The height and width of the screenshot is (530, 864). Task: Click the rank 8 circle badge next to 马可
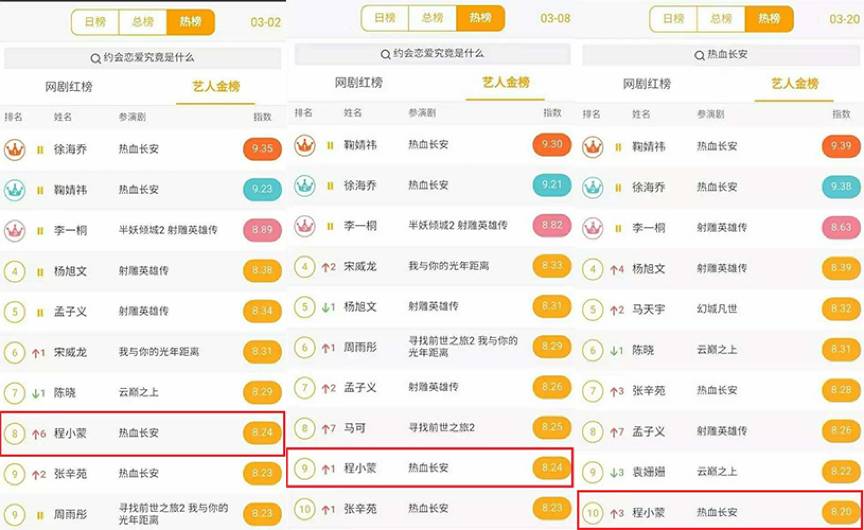[x=305, y=428]
